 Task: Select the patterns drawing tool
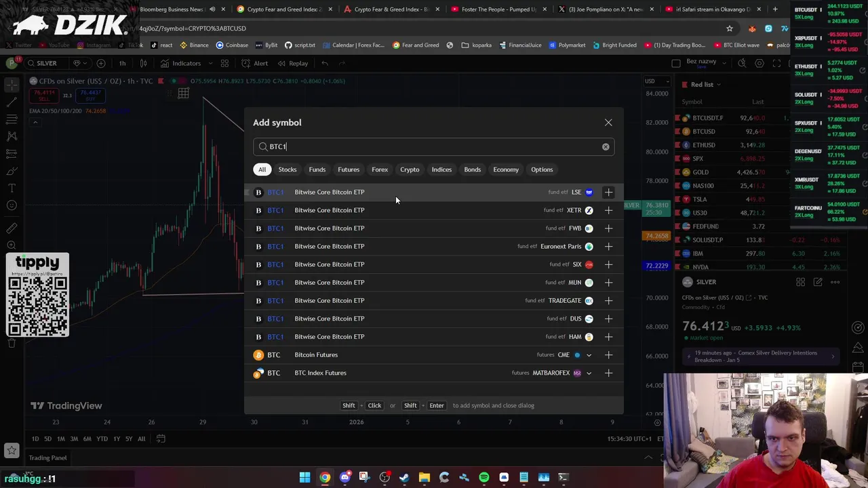[x=12, y=136]
